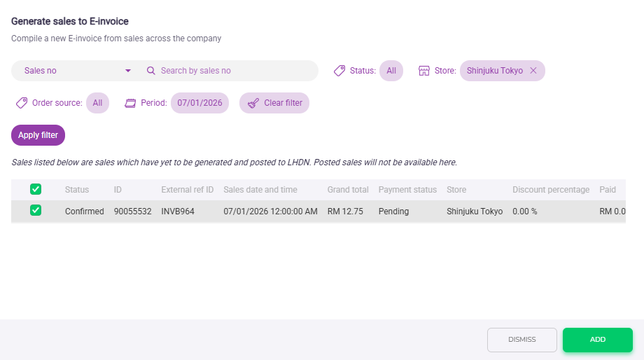Viewport: 644px width, 360px height.
Task: Remove the Shinjuku Tokyo store filter
Action: [533, 71]
